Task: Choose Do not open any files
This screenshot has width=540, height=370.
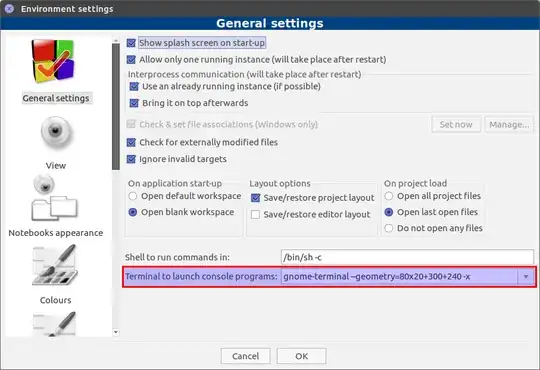Action: [x=389, y=228]
